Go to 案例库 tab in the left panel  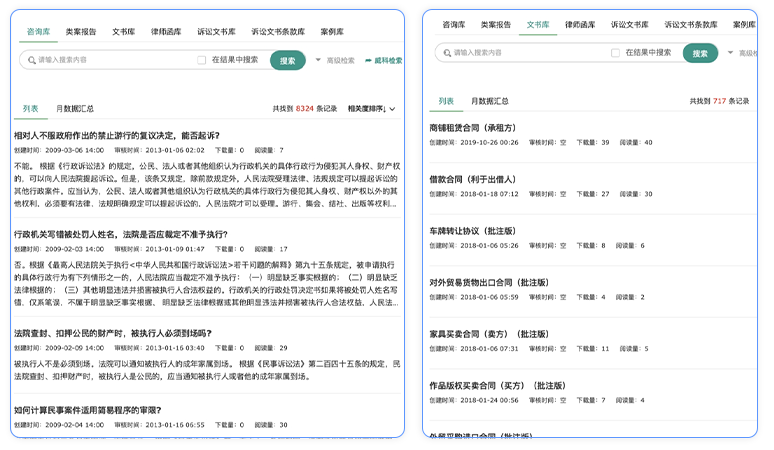333,32
